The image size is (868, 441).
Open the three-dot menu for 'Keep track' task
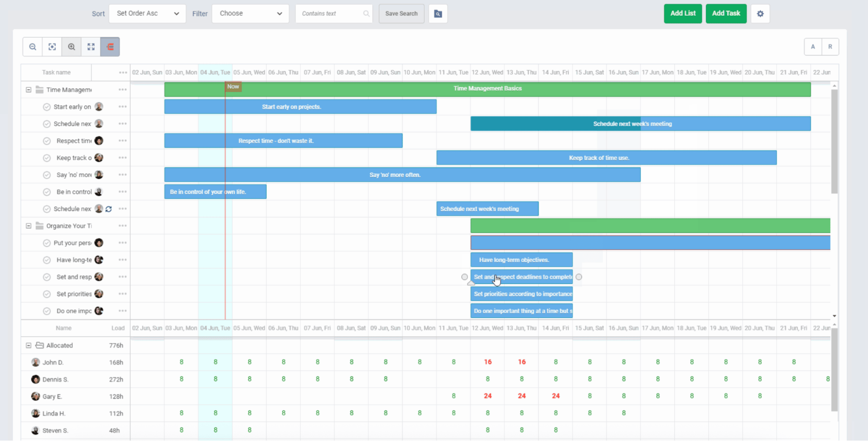[x=122, y=158]
